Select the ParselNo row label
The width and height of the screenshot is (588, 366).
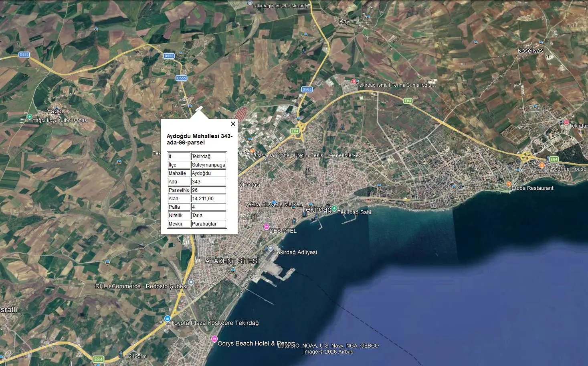click(x=179, y=190)
